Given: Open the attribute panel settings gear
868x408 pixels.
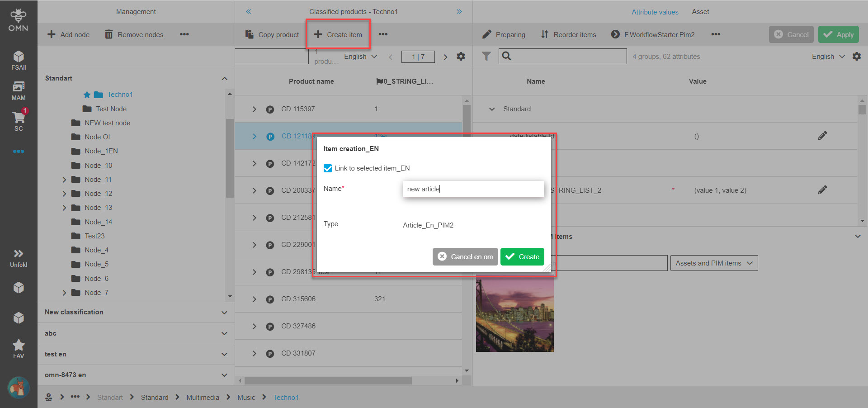Looking at the screenshot, I should [857, 56].
